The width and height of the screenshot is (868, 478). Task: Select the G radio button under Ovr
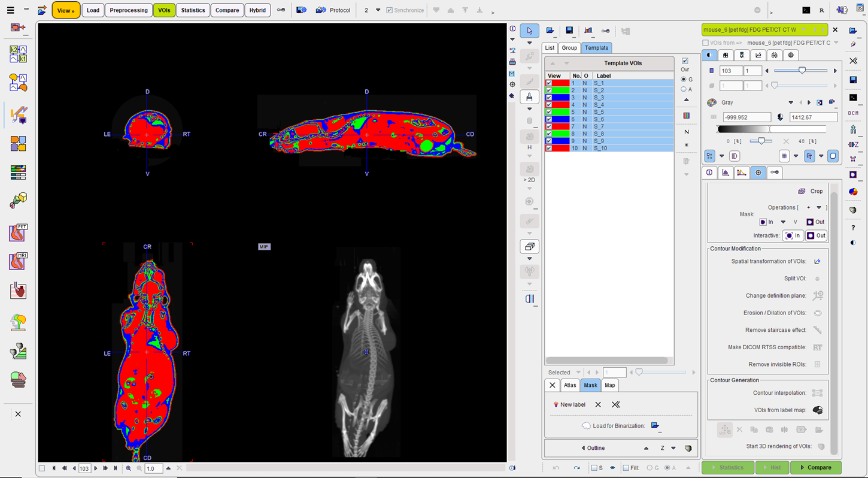(684, 79)
